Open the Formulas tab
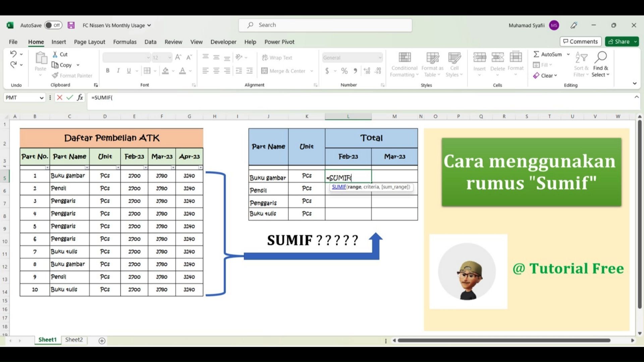 [x=125, y=42]
